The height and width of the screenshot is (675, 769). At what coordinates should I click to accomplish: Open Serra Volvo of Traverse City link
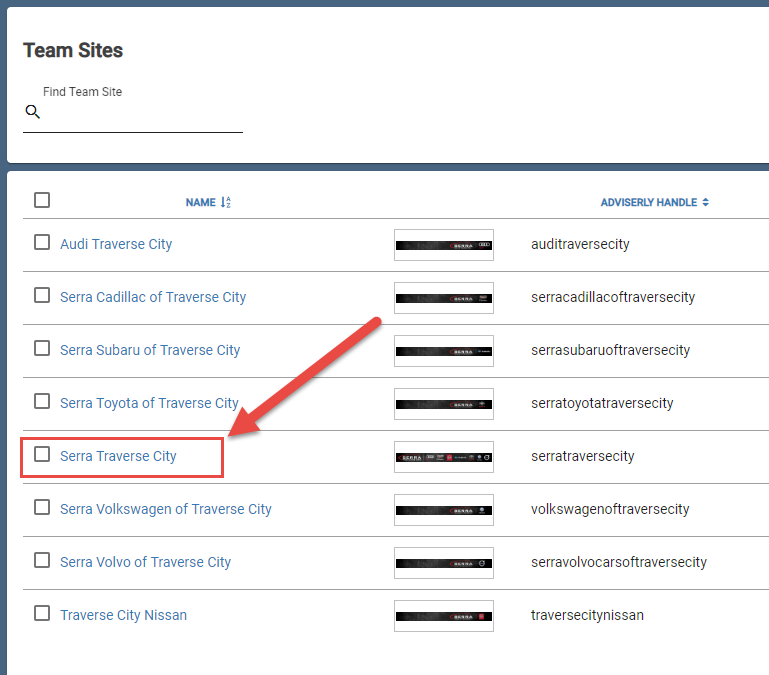[145, 562]
